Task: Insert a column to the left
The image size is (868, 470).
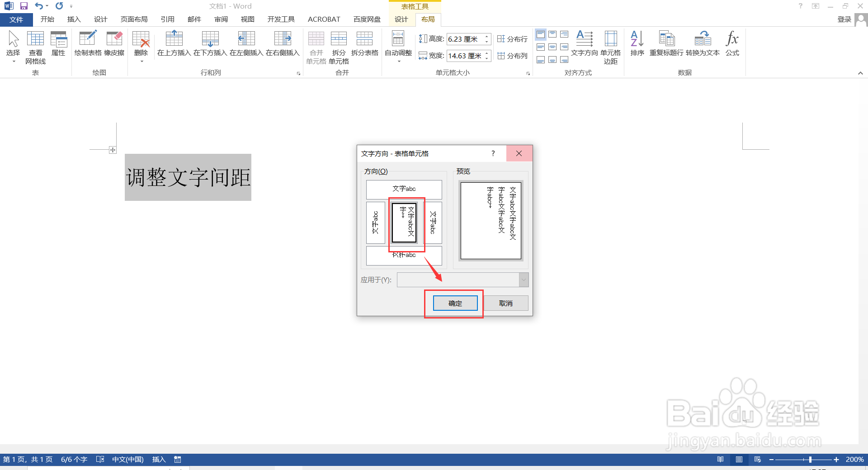Action: (x=246, y=43)
